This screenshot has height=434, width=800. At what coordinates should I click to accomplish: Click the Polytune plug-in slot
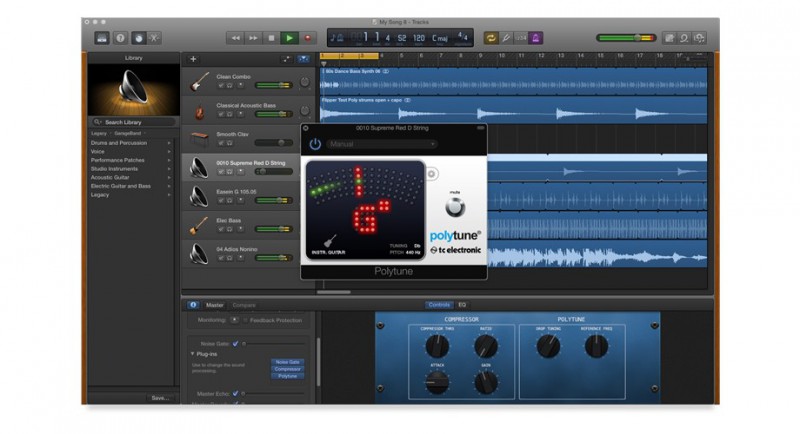coord(287,376)
